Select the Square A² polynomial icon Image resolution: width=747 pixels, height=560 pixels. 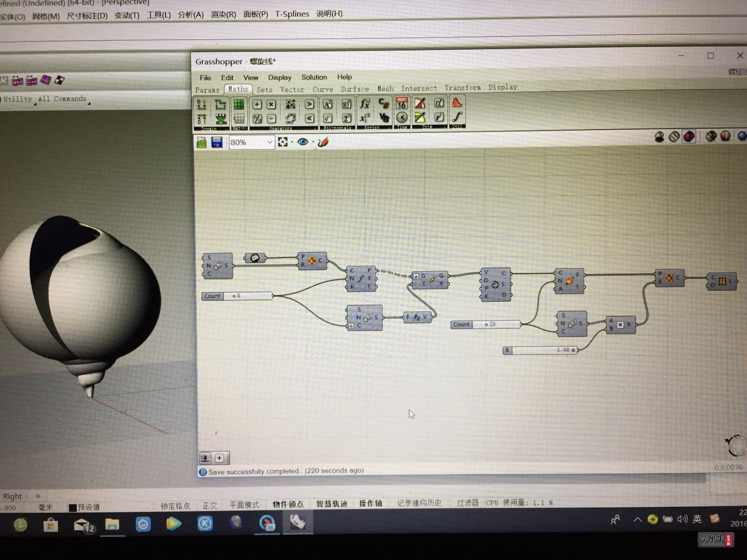[x=328, y=104]
